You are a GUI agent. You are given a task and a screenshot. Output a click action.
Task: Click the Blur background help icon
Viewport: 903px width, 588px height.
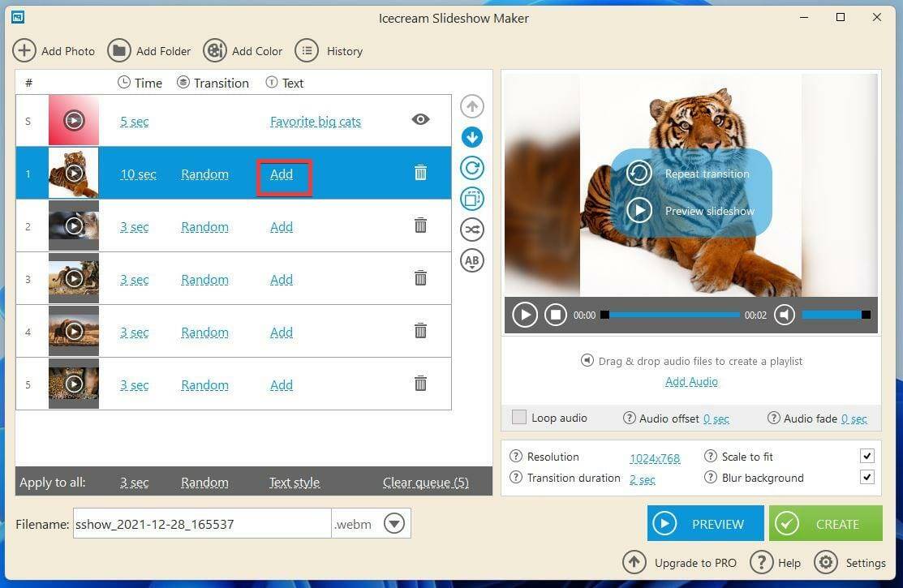[x=711, y=478]
